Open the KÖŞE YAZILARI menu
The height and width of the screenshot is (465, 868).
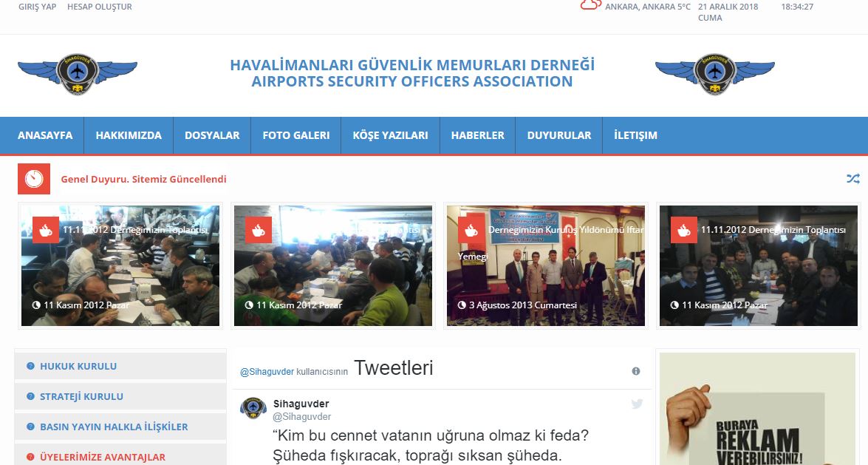click(390, 135)
